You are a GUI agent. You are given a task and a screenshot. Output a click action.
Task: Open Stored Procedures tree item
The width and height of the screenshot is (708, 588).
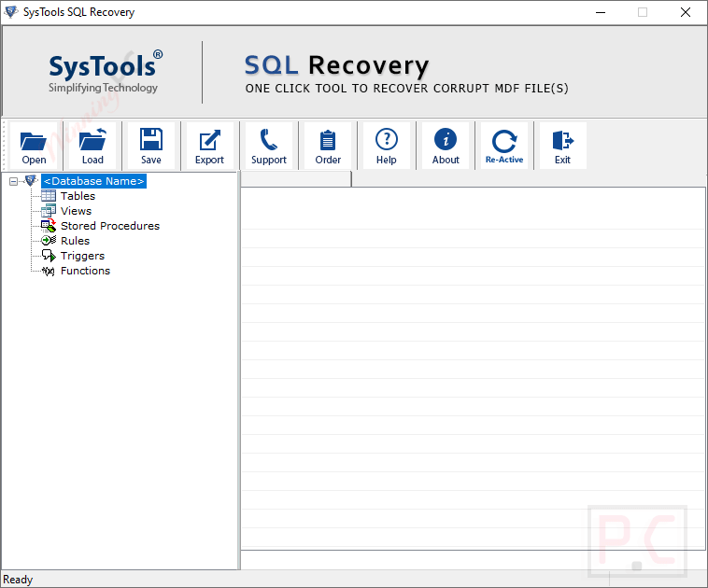click(x=110, y=226)
